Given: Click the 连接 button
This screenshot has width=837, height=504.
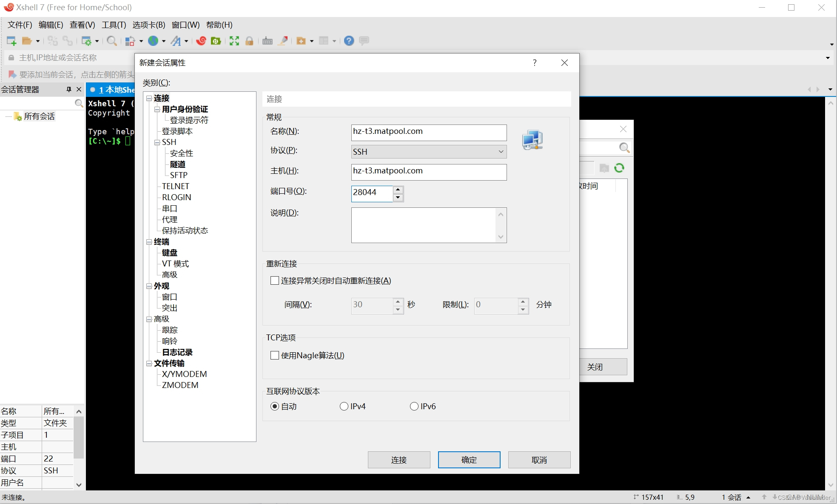Looking at the screenshot, I should (x=399, y=460).
